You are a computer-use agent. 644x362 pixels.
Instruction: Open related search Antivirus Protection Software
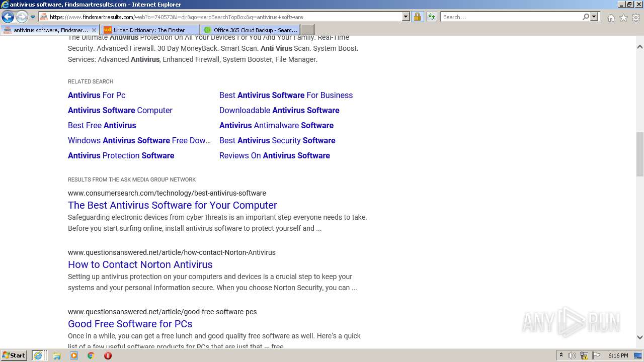point(121,155)
